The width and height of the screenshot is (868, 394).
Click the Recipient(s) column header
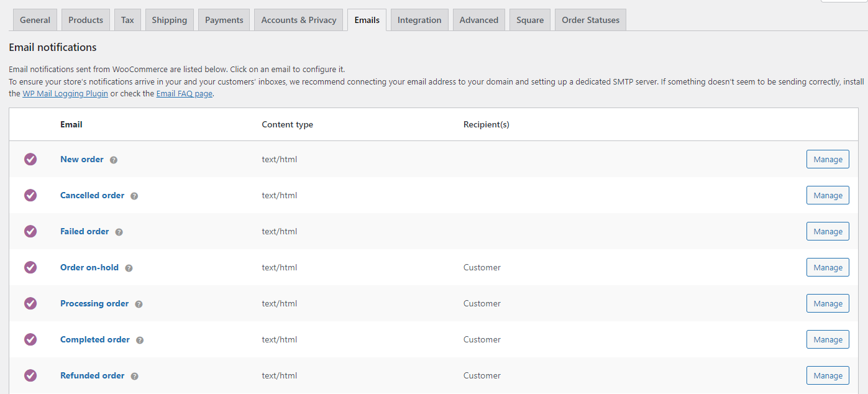[x=487, y=124]
